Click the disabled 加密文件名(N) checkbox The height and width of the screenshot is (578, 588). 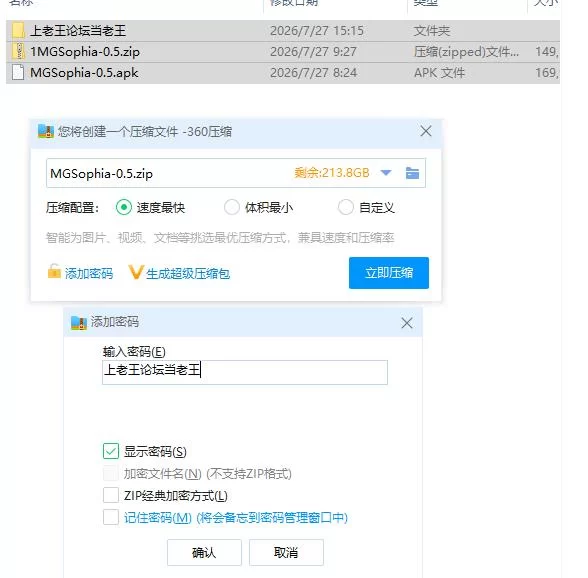click(111, 473)
